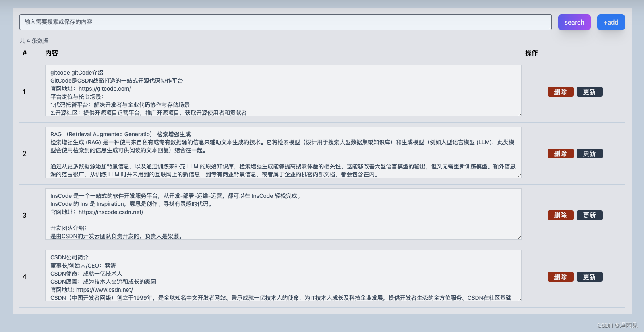Click the 董事长/创始人/CEO：蒋涛 line
The width and height of the screenshot is (644, 332).
(x=83, y=266)
